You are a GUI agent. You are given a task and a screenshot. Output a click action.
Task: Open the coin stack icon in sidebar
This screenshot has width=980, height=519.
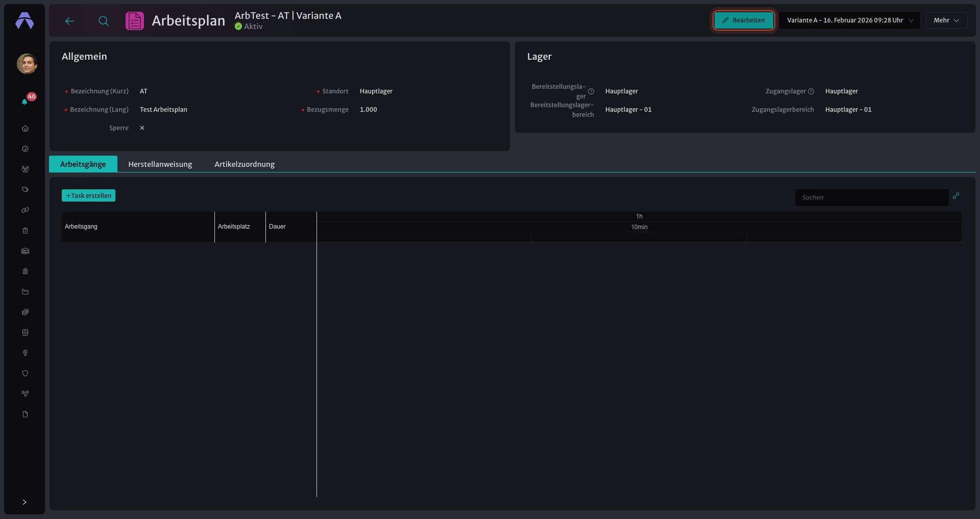pos(25,312)
